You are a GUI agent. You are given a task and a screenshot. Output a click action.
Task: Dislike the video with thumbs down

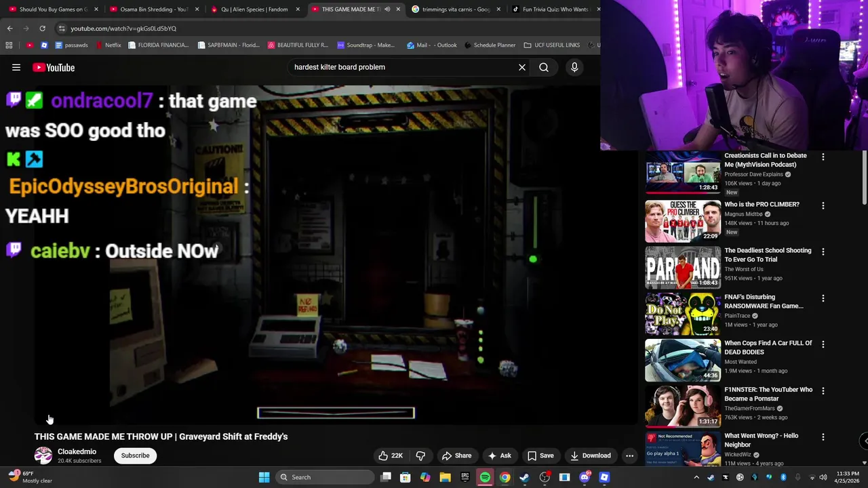tap(420, 455)
